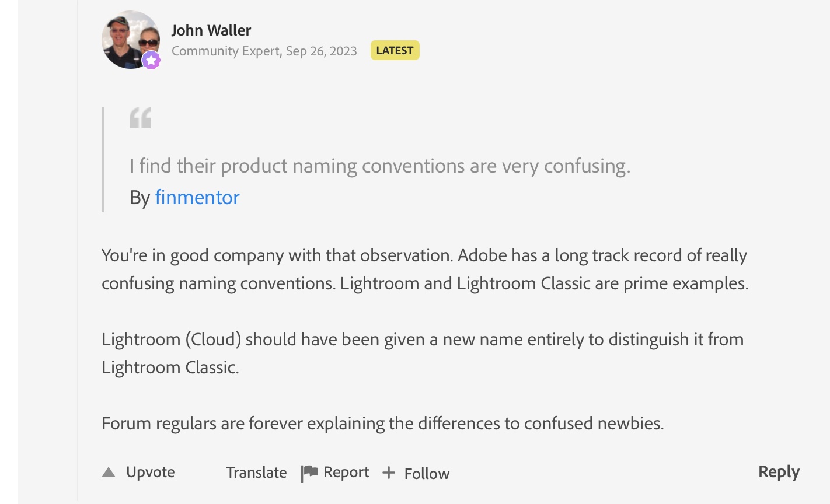The width and height of the screenshot is (830, 504).
Task: Click the plus icon beside Follow
Action: click(x=389, y=473)
